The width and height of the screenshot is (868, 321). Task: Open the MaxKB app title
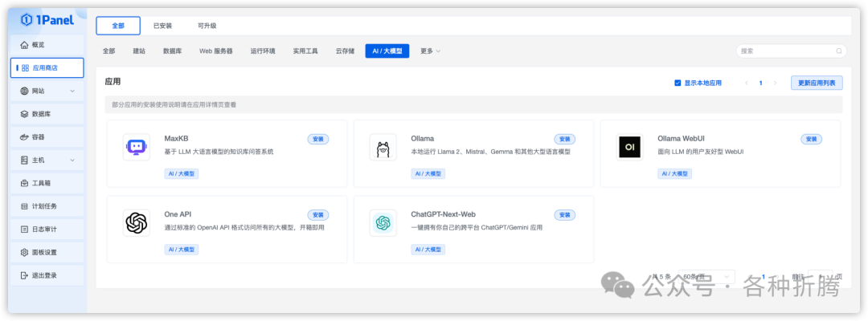[177, 138]
